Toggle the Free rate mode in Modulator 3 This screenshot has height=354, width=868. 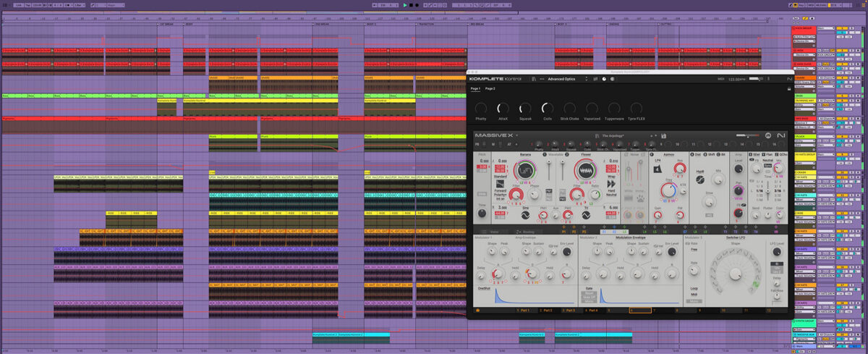click(694, 249)
